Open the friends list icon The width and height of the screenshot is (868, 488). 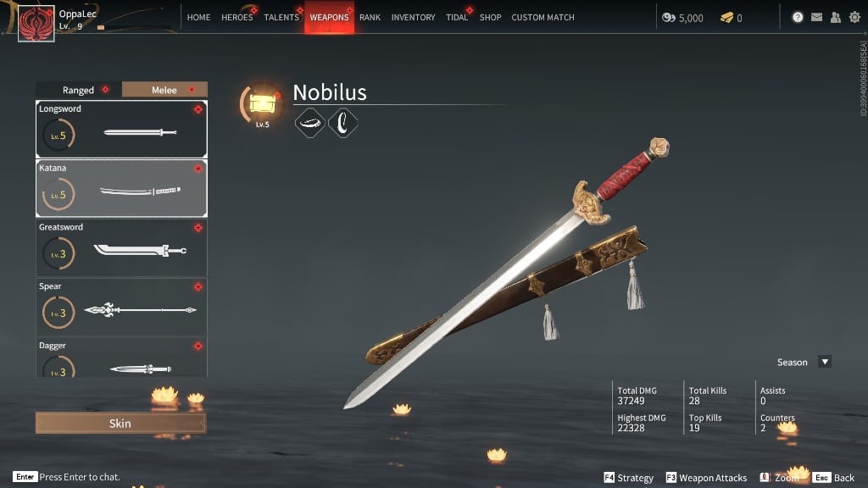835,17
